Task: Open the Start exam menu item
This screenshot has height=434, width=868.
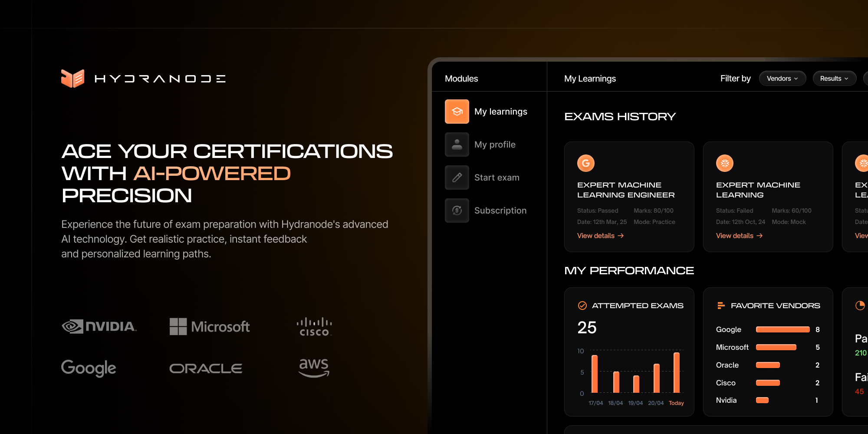Action: click(496, 178)
